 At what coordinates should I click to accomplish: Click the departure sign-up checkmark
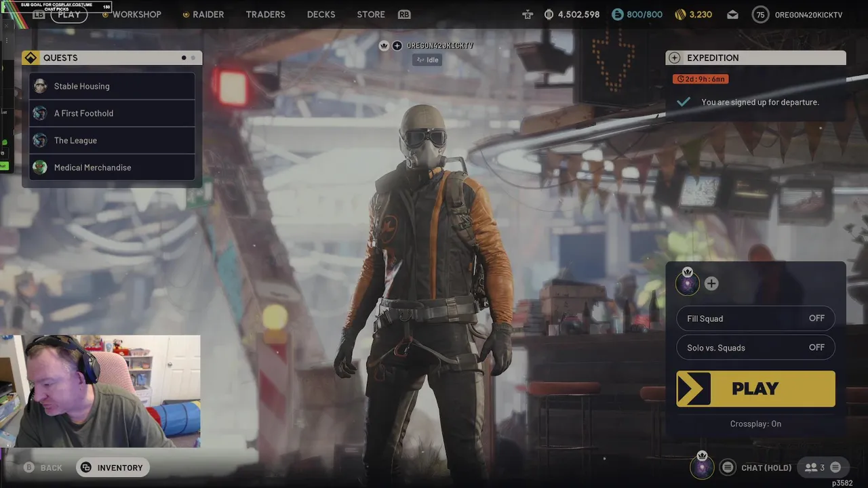coord(684,102)
